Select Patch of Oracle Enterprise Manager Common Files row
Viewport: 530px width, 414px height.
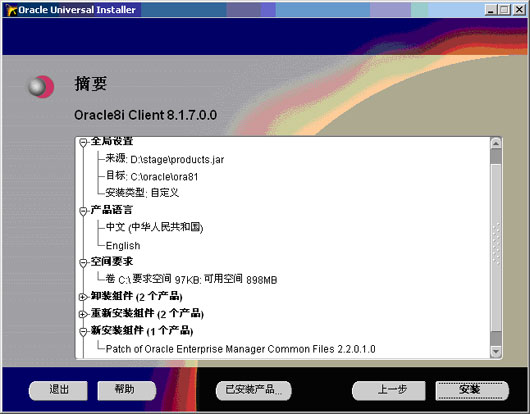(241, 349)
